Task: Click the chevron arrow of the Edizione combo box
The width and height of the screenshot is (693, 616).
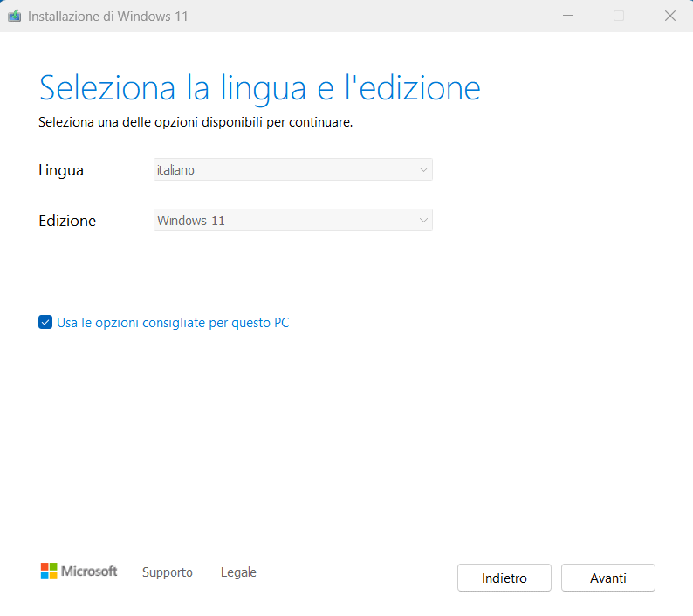Action: (423, 220)
